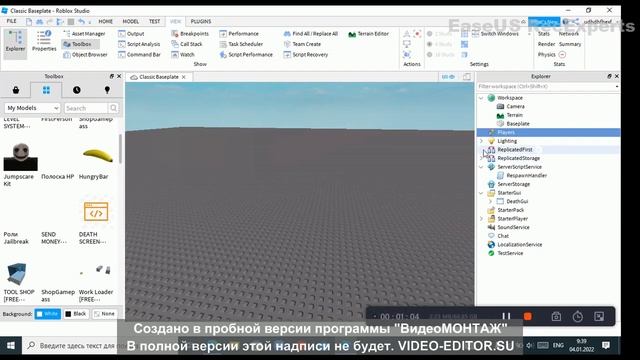Open Task Scheduler
This screenshot has width=640, height=360.
241,44
